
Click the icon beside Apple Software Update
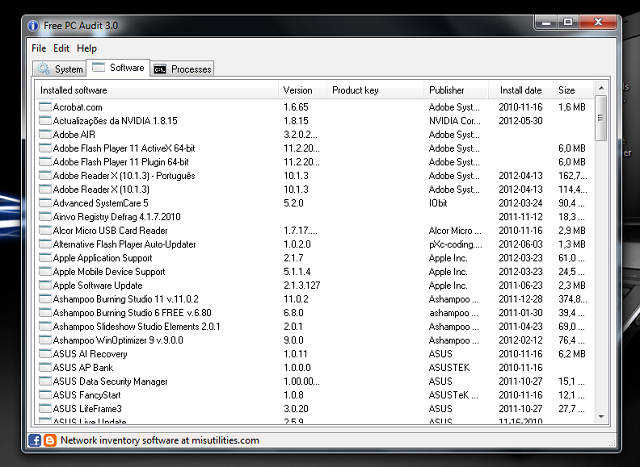[45, 285]
